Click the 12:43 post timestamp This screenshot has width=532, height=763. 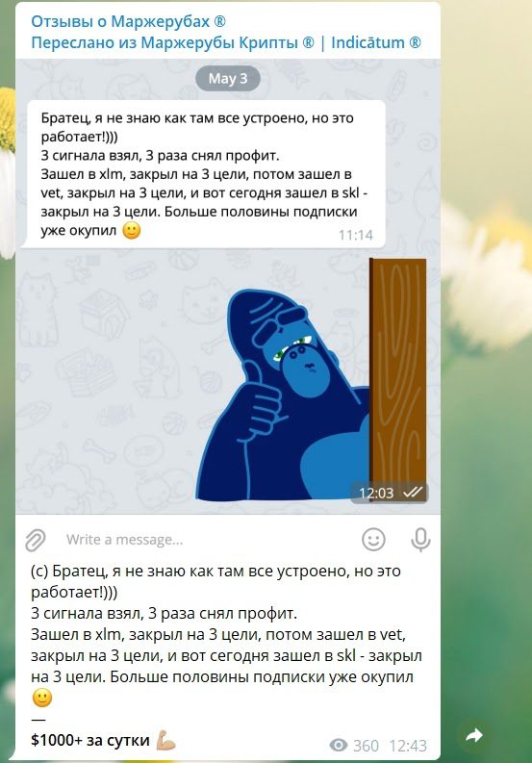[x=408, y=746]
